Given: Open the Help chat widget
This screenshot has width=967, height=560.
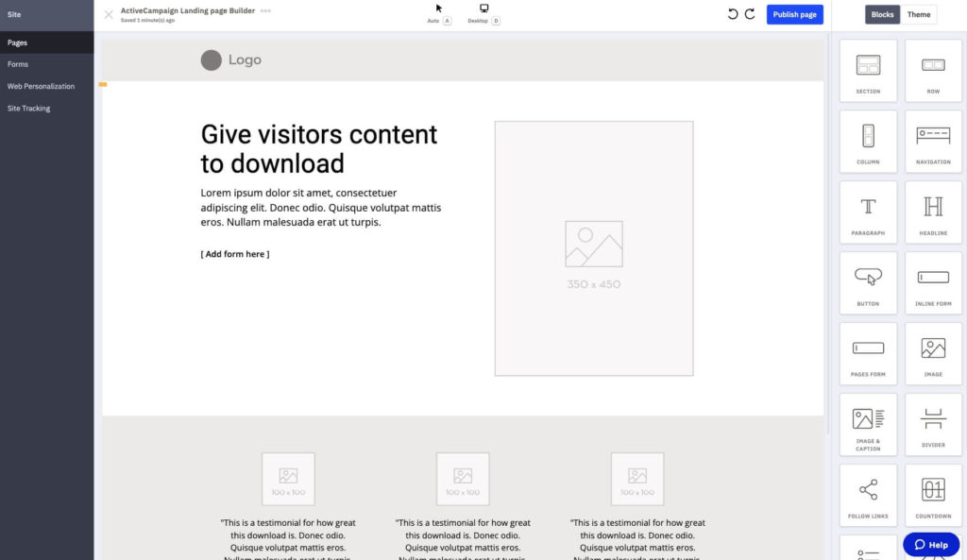Looking at the screenshot, I should [x=930, y=545].
